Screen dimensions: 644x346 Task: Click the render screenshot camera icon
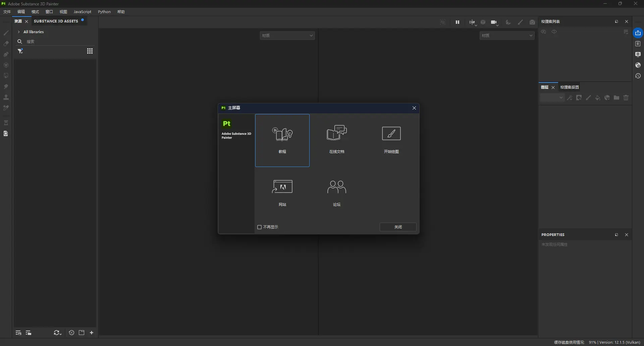[x=532, y=22]
